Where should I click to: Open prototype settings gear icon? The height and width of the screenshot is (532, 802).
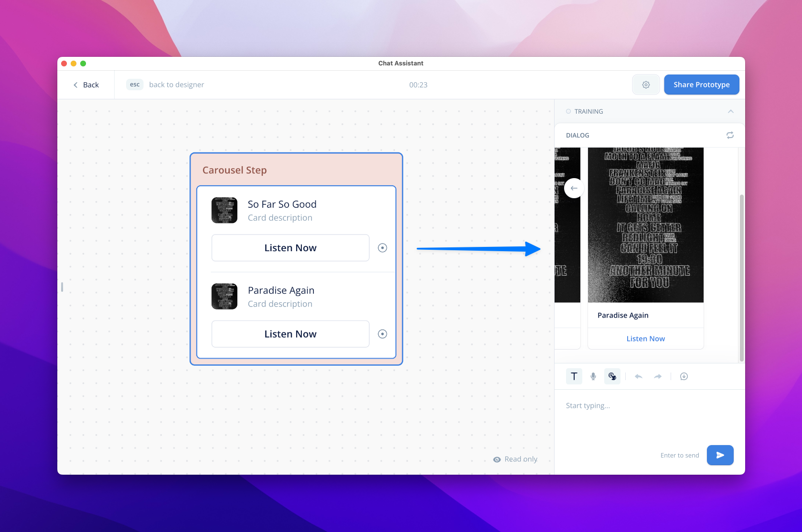tap(646, 85)
